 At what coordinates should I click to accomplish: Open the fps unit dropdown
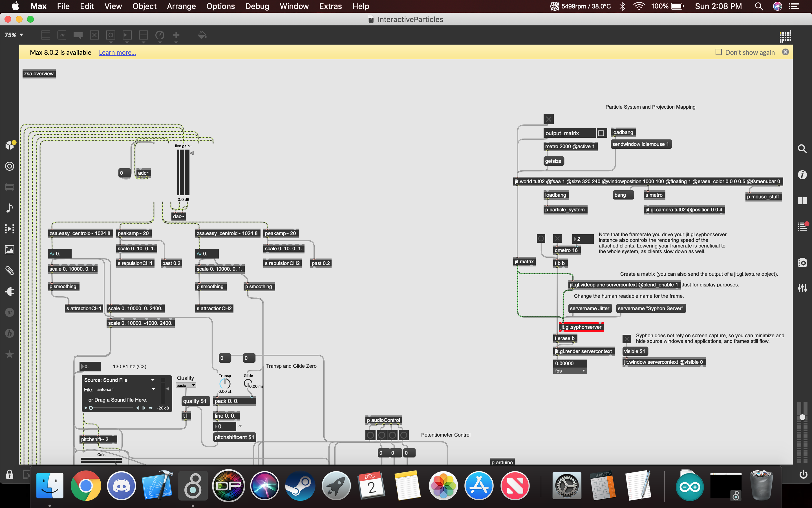tap(570, 371)
